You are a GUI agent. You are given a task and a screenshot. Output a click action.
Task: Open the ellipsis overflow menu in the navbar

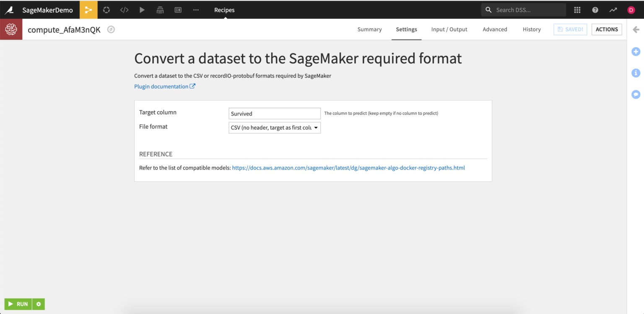(195, 10)
